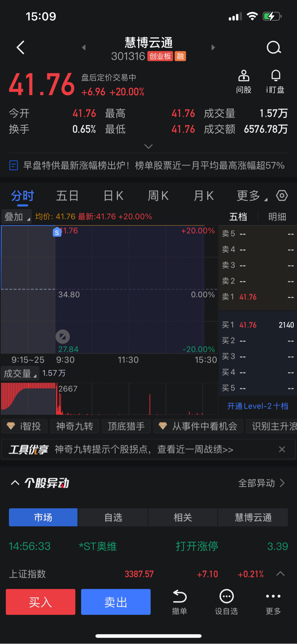Select the 相关 filter tab

coord(183,517)
